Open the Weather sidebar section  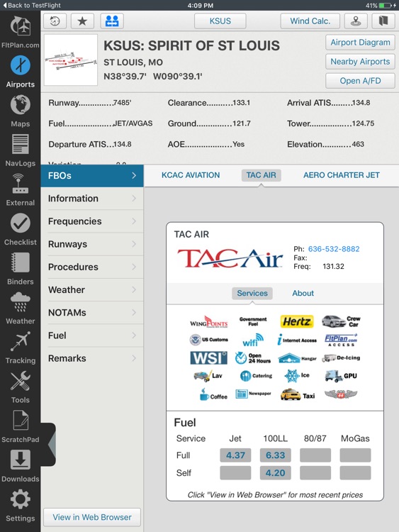coord(20,308)
